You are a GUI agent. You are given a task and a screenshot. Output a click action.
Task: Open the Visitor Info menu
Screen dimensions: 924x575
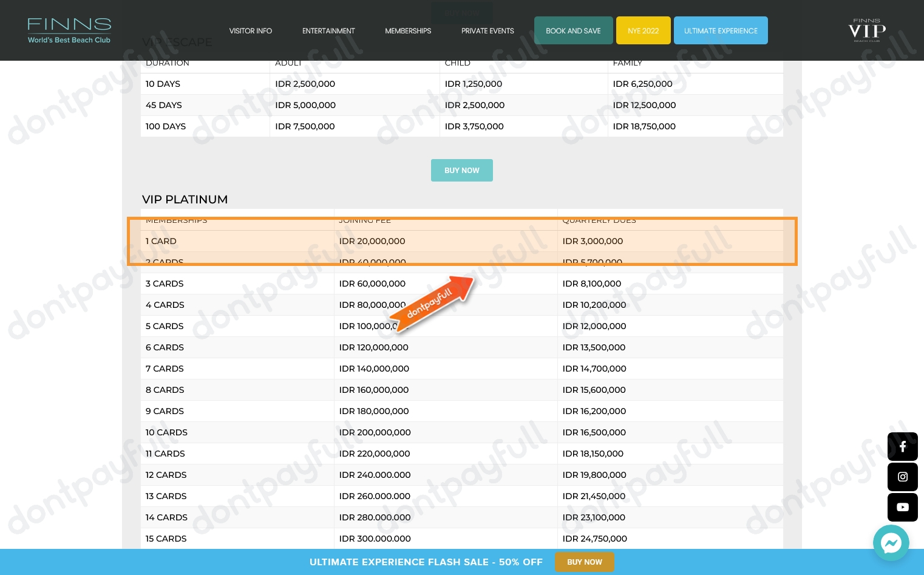(250, 31)
